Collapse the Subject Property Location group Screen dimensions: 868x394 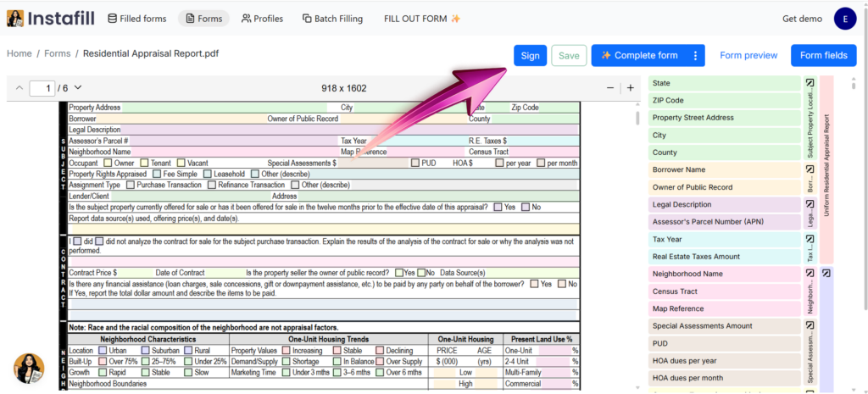point(810,83)
